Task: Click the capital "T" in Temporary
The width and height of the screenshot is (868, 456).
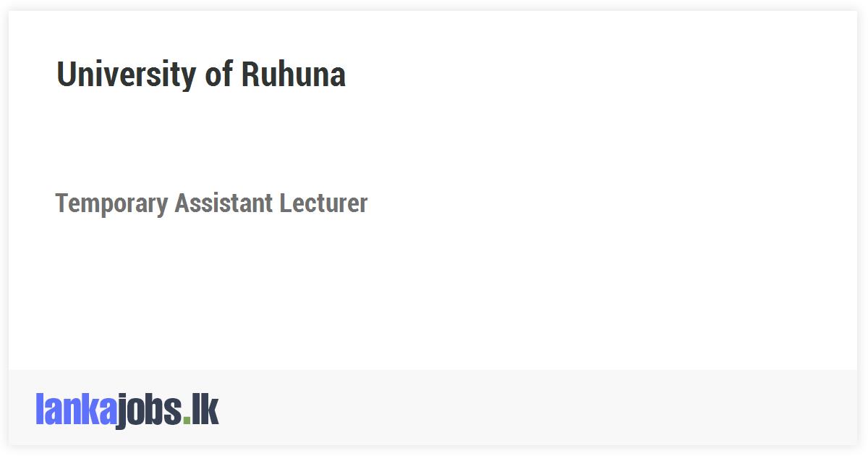Action: pos(62,203)
